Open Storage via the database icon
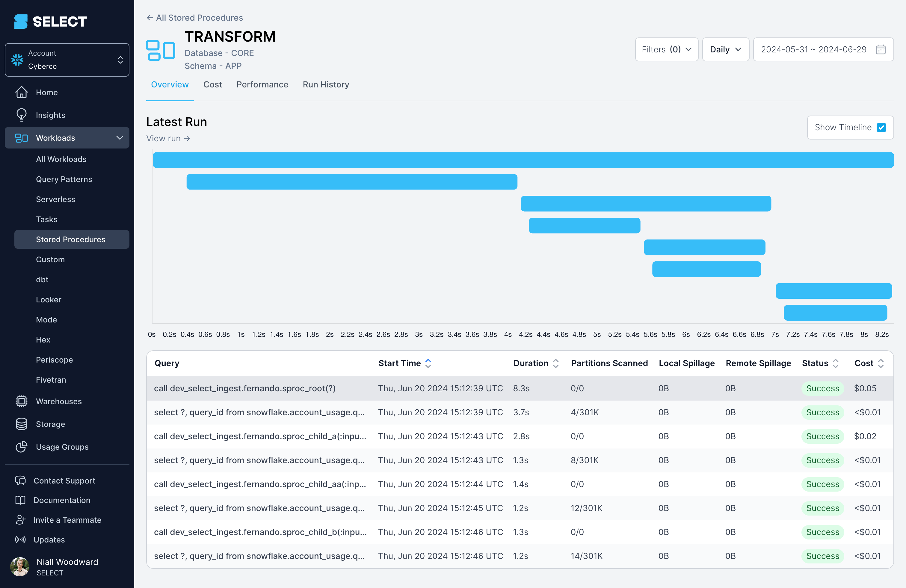The width and height of the screenshot is (906, 588). [21, 424]
